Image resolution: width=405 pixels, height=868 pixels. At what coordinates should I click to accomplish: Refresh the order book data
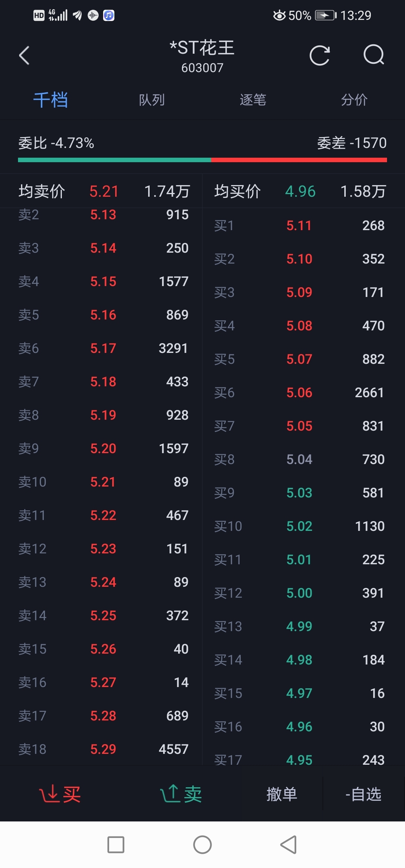point(319,56)
